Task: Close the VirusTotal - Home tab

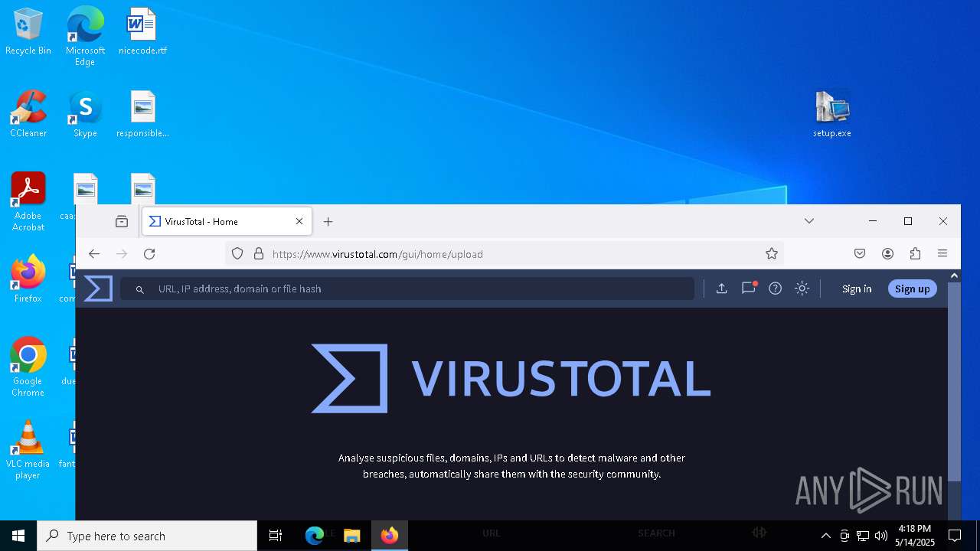Action: pyautogui.click(x=299, y=221)
